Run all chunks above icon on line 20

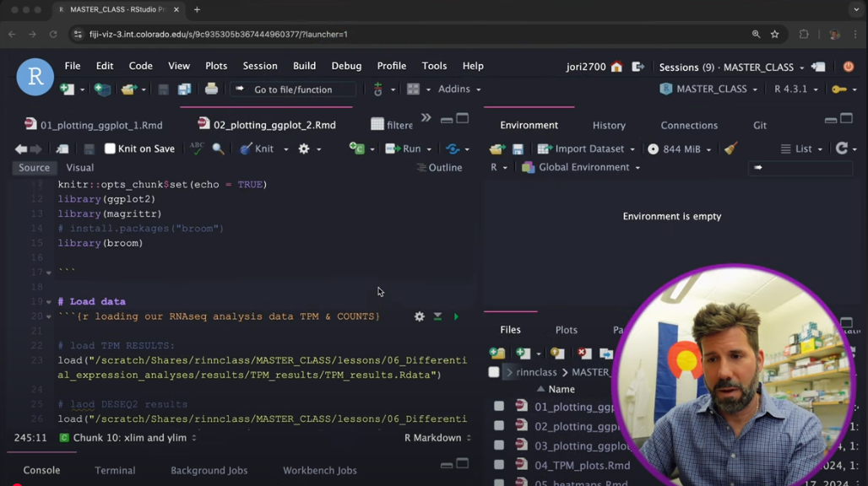coord(437,316)
